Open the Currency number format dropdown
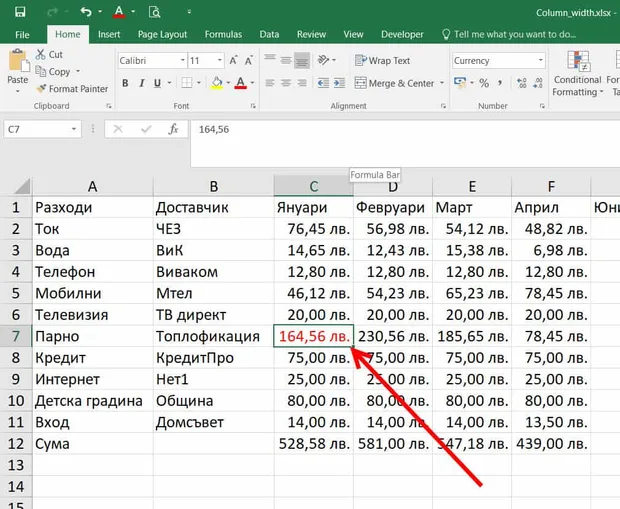The height and width of the screenshot is (509, 620). (541, 61)
